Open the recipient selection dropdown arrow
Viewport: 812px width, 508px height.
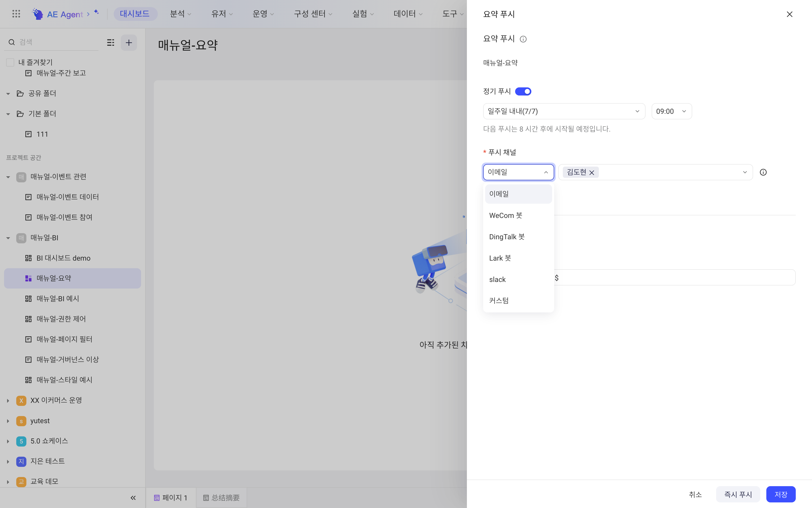pyautogui.click(x=745, y=172)
